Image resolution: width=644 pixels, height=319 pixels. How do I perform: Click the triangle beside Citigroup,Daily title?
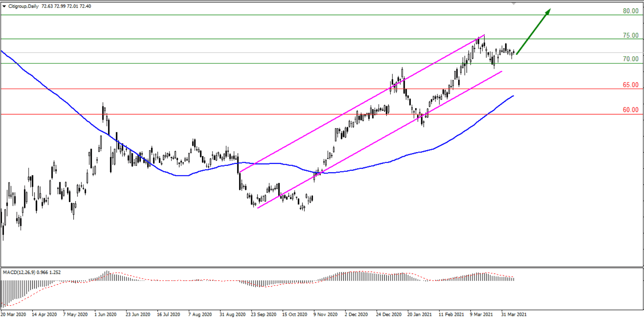coord(4,6)
